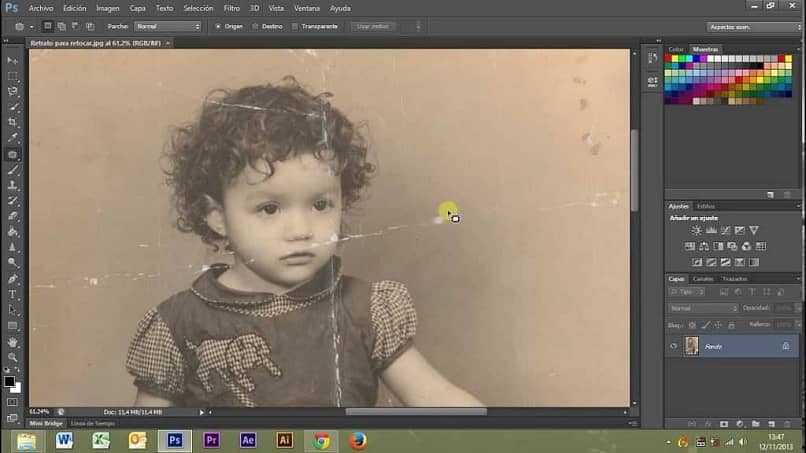Open the Filtro menu
The image size is (806, 453).
click(x=231, y=8)
